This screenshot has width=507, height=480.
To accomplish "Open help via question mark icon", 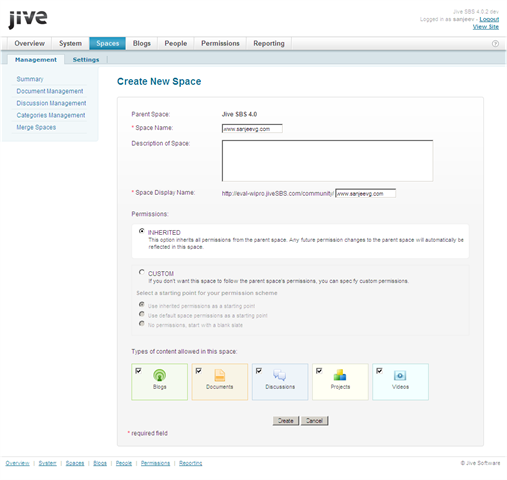I will (495, 44).
